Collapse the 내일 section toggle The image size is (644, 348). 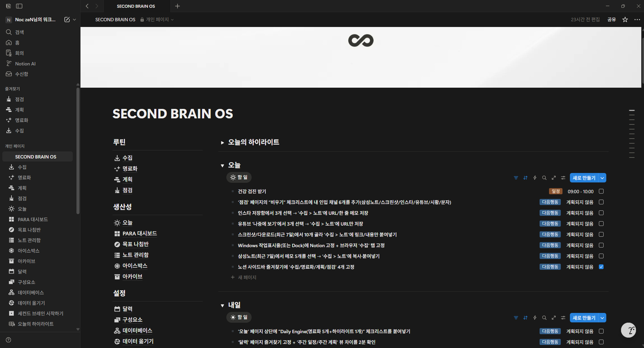[222, 306]
